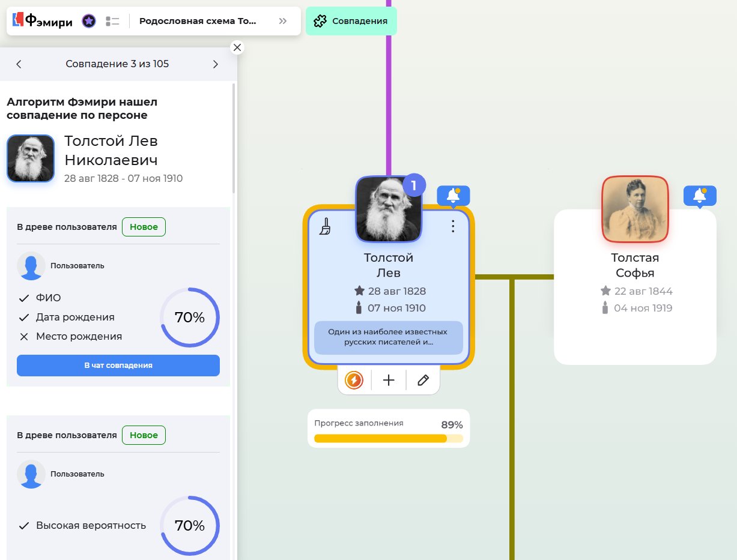
Task: Expand the double-chevron next to tree title
Action: tap(282, 21)
